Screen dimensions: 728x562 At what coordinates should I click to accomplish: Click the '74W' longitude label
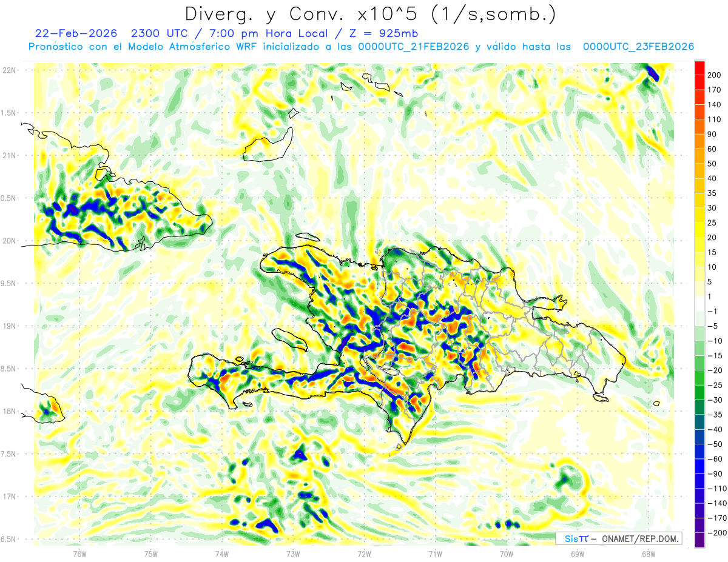pos(222,553)
